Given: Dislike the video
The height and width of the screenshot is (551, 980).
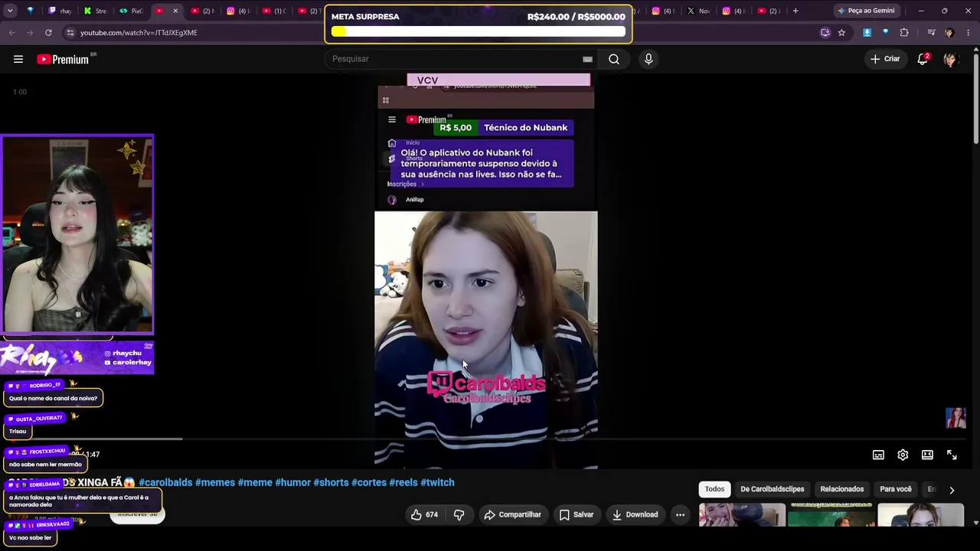Looking at the screenshot, I should [x=459, y=515].
